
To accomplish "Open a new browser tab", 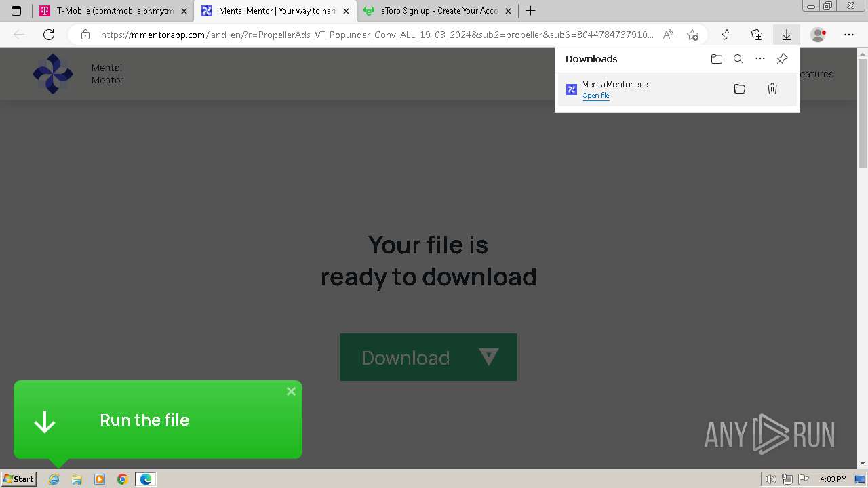I will (530, 11).
